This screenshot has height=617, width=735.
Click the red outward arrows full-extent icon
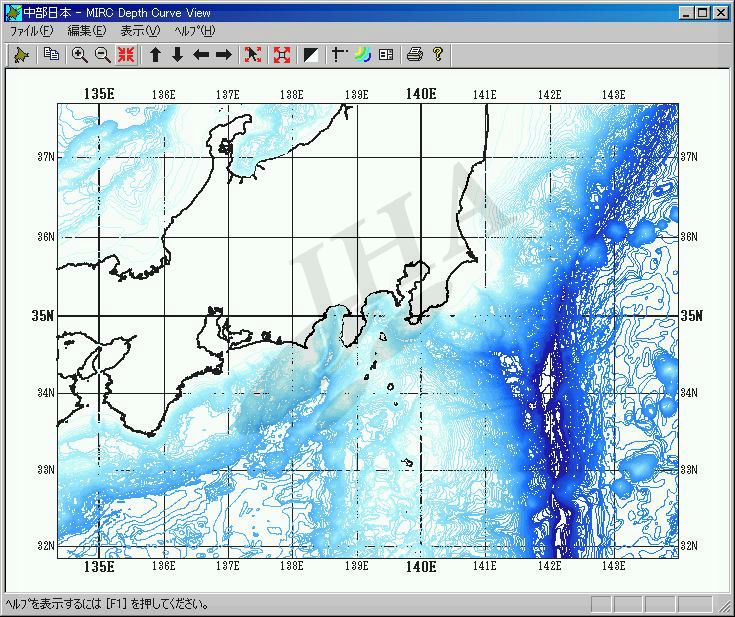282,55
